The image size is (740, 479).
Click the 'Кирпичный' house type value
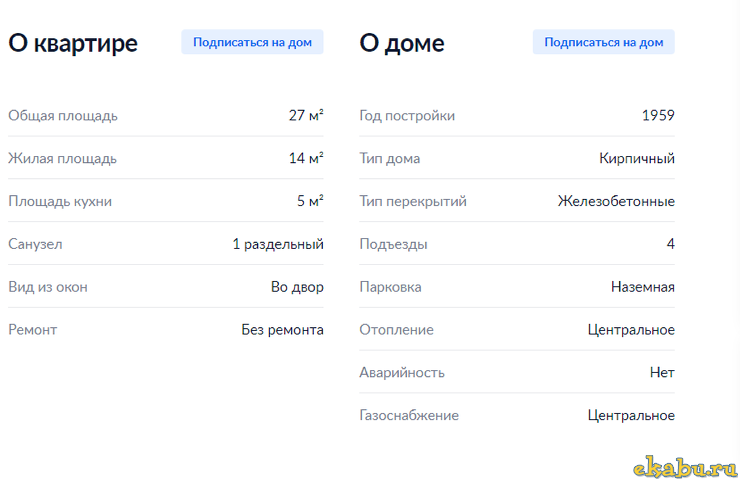pos(637,158)
